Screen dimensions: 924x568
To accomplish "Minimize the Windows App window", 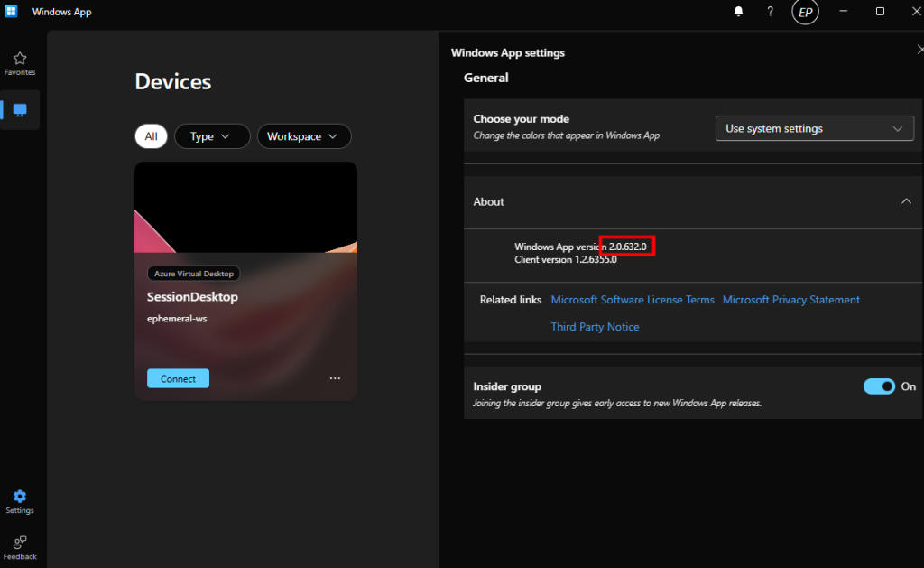I will [x=844, y=11].
